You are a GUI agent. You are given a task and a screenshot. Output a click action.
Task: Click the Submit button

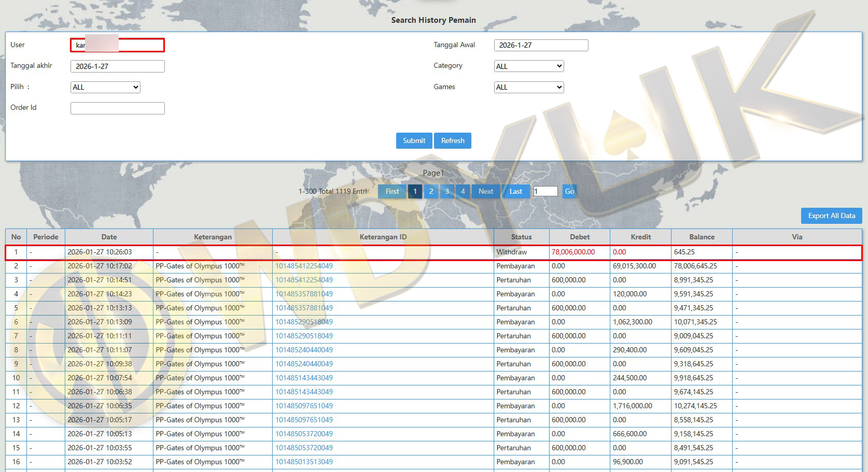pos(414,140)
